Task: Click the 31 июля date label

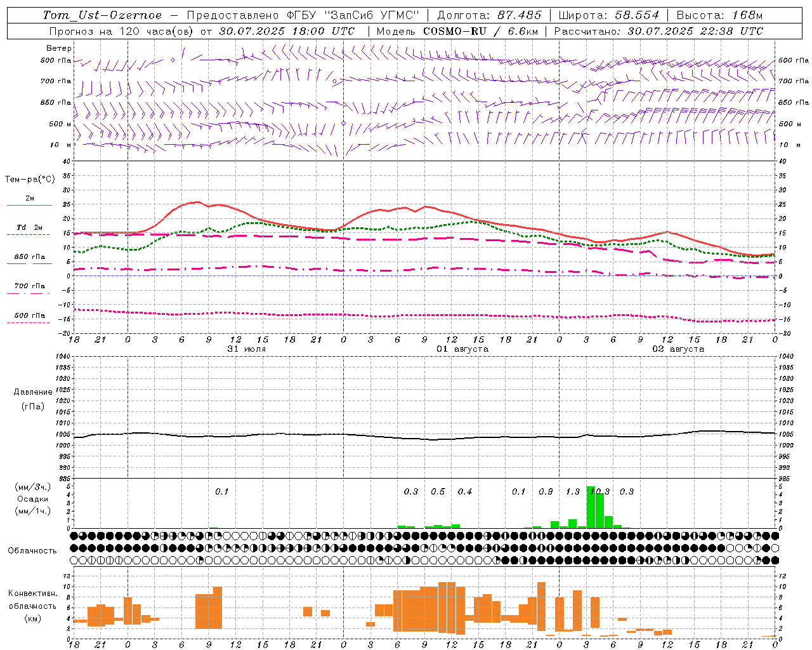Action: tap(247, 349)
